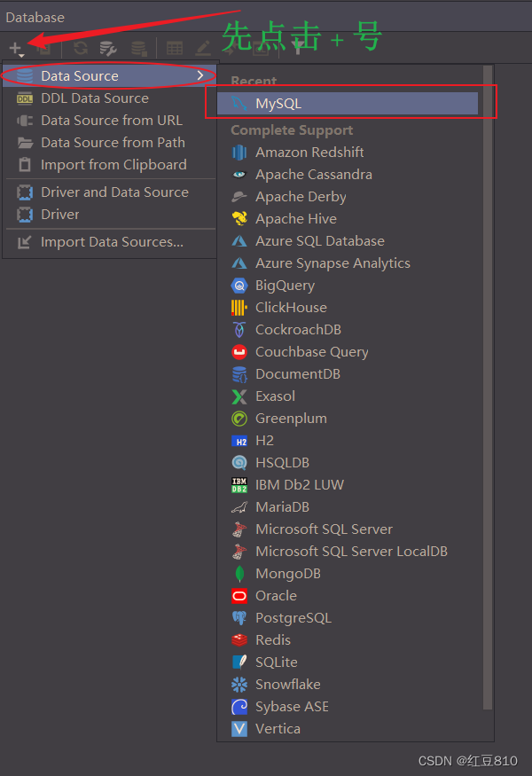532x776 pixels.
Task: Open Data Source Properties wrench icon
Action: [108, 49]
